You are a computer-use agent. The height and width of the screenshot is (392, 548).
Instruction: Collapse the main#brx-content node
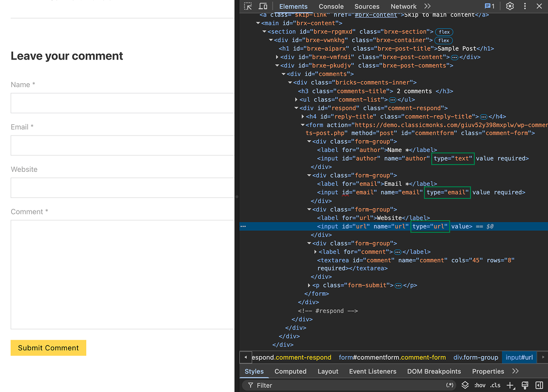pyautogui.click(x=258, y=23)
